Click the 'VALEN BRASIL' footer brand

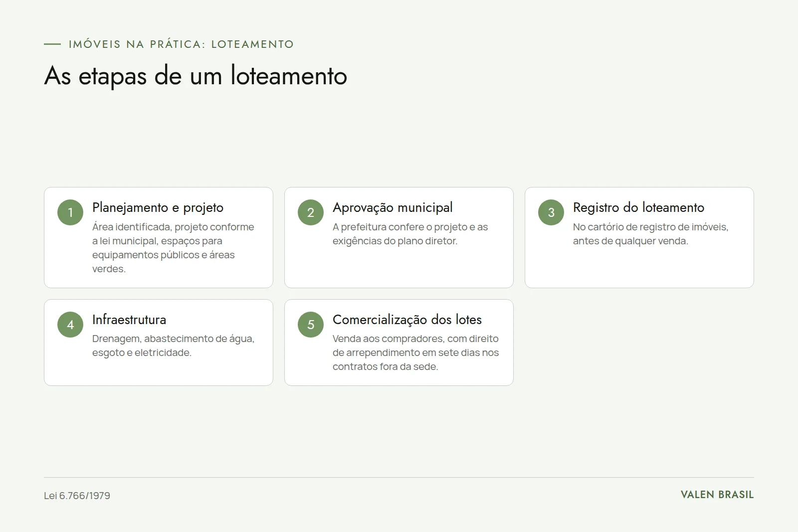click(717, 495)
